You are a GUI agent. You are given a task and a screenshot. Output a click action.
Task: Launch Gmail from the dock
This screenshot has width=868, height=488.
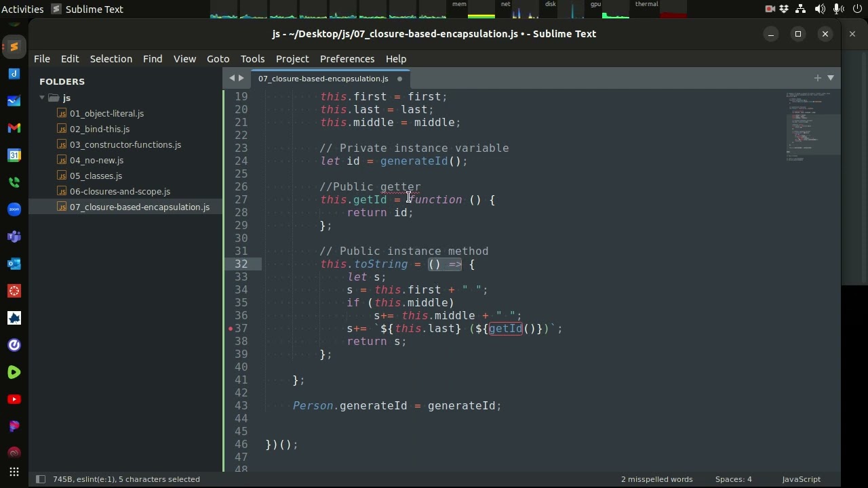coord(14,128)
